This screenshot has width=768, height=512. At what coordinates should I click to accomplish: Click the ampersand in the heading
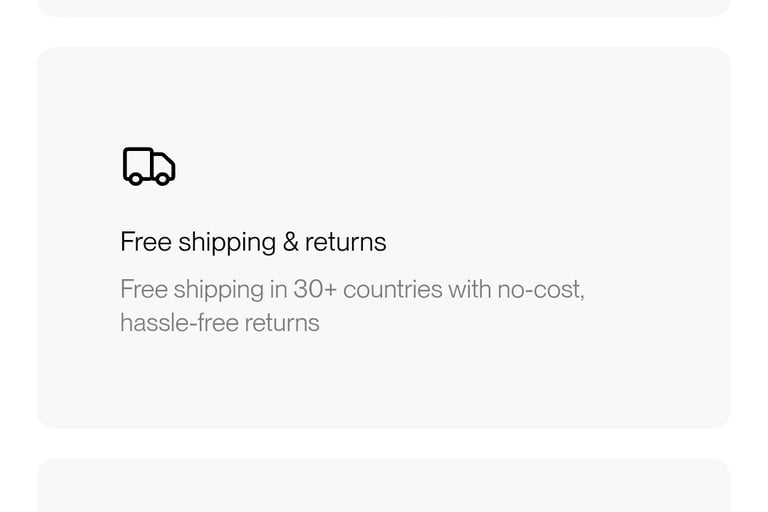[290, 242]
